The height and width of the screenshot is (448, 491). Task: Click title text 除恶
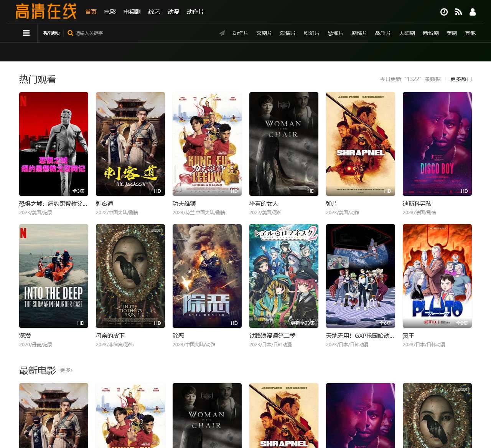point(178,336)
